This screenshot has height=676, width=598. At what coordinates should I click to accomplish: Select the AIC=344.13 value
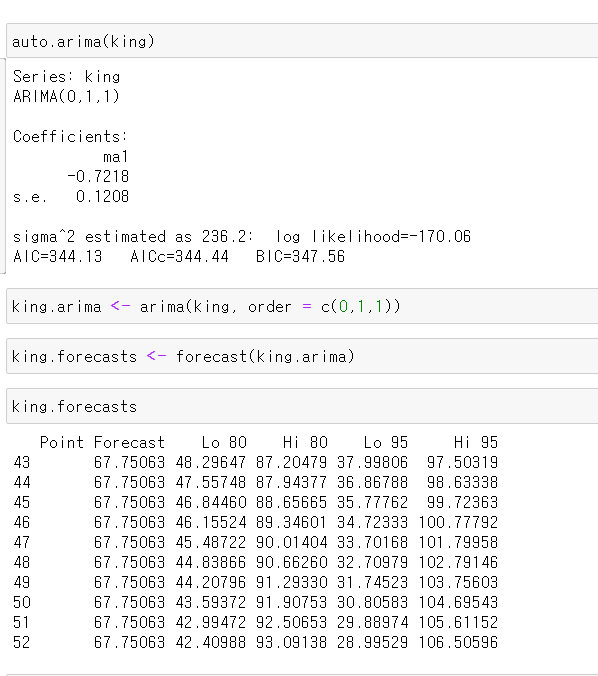click(x=57, y=257)
